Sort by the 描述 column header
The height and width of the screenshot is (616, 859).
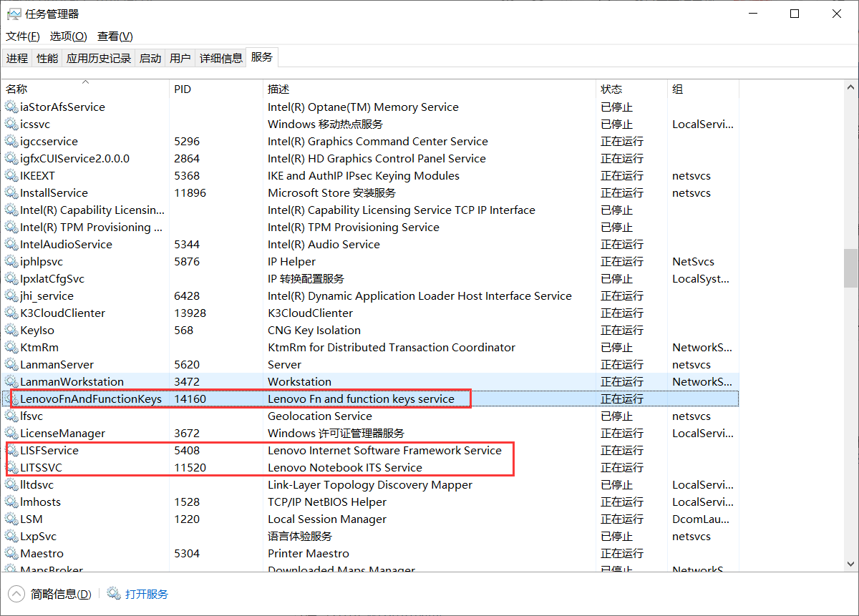click(429, 89)
